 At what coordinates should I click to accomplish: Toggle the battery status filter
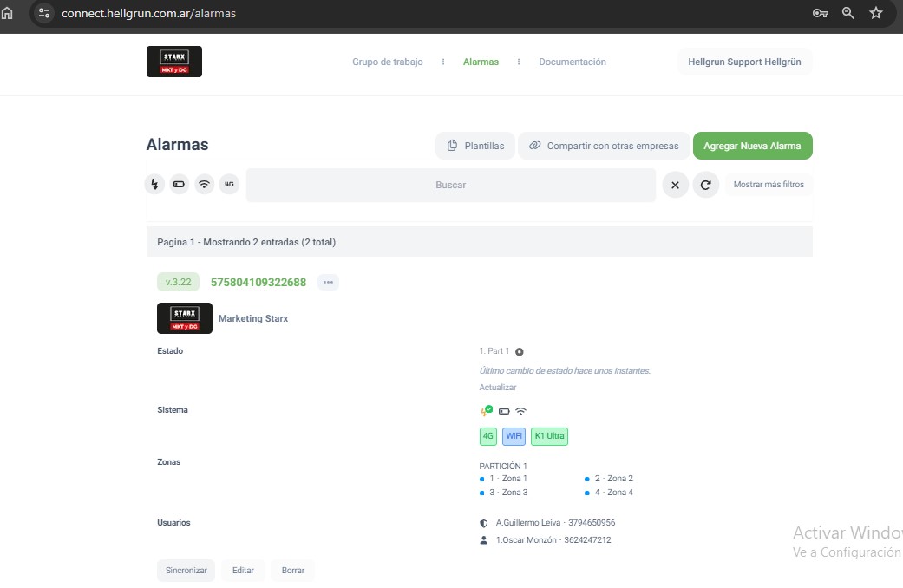pyautogui.click(x=179, y=184)
